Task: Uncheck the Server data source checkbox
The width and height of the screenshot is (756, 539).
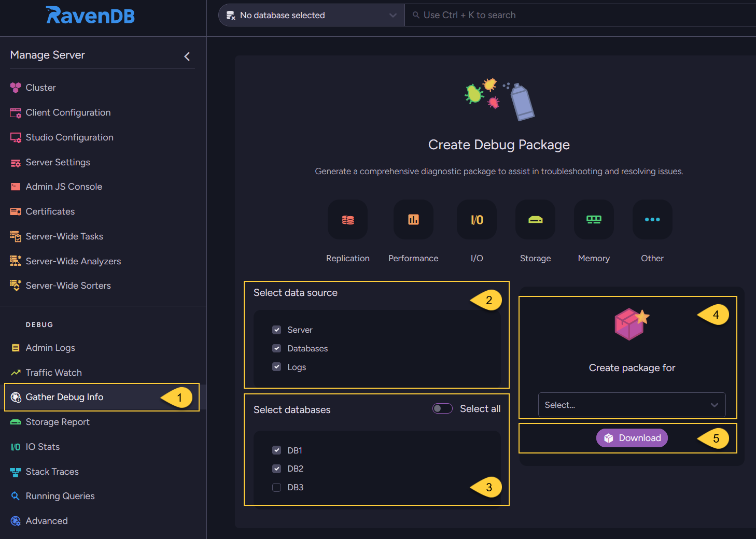Action: tap(277, 330)
